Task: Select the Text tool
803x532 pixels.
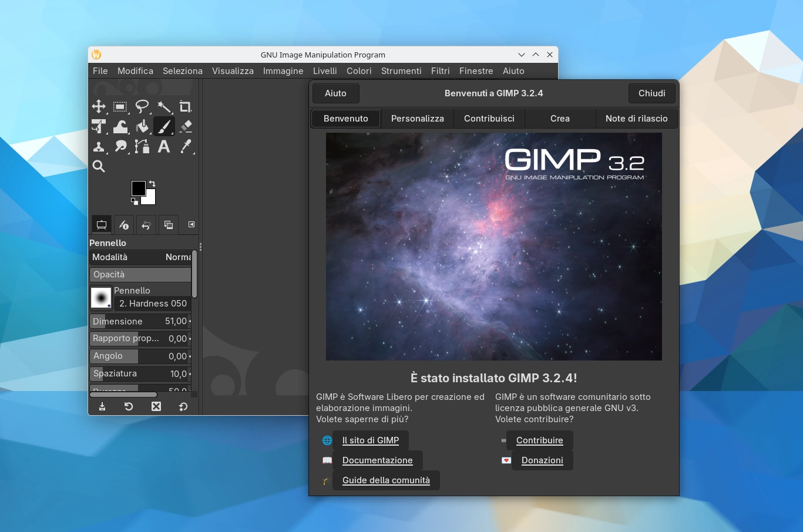Action: (x=164, y=147)
